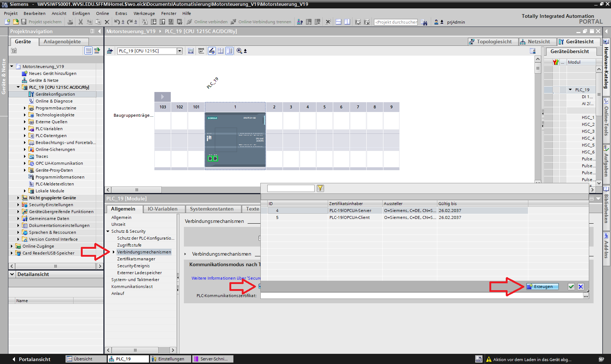This screenshot has width=611, height=364.
Task: Click the open project toolbar icon
Action: coord(16,22)
